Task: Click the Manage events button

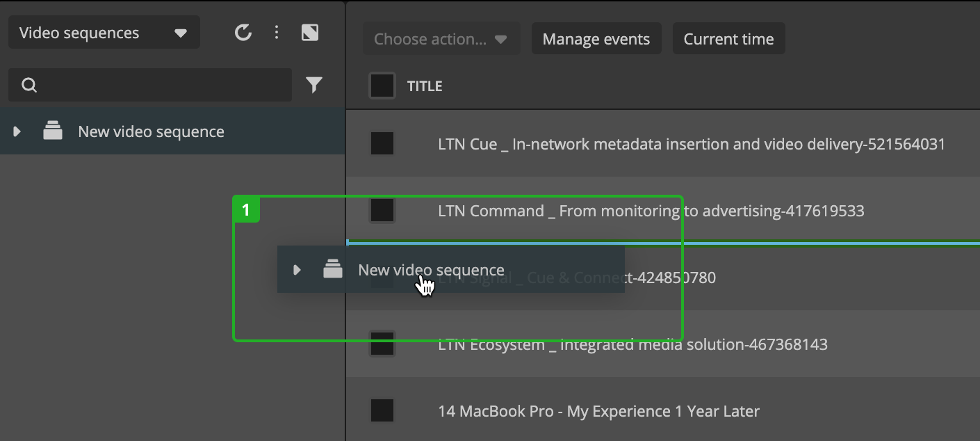Action: pyautogui.click(x=596, y=39)
